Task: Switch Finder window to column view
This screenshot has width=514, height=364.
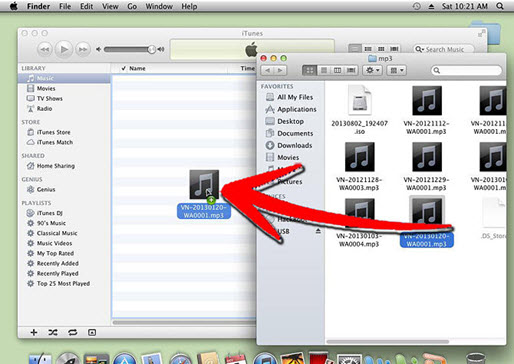Action: pos(337,70)
